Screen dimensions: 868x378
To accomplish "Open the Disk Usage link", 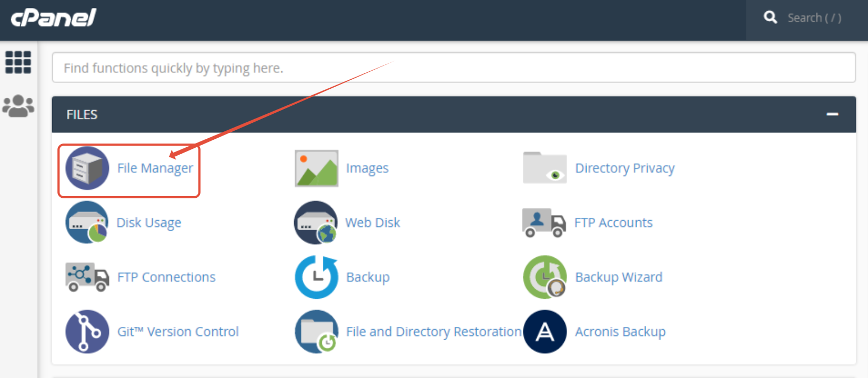I will click(x=149, y=223).
